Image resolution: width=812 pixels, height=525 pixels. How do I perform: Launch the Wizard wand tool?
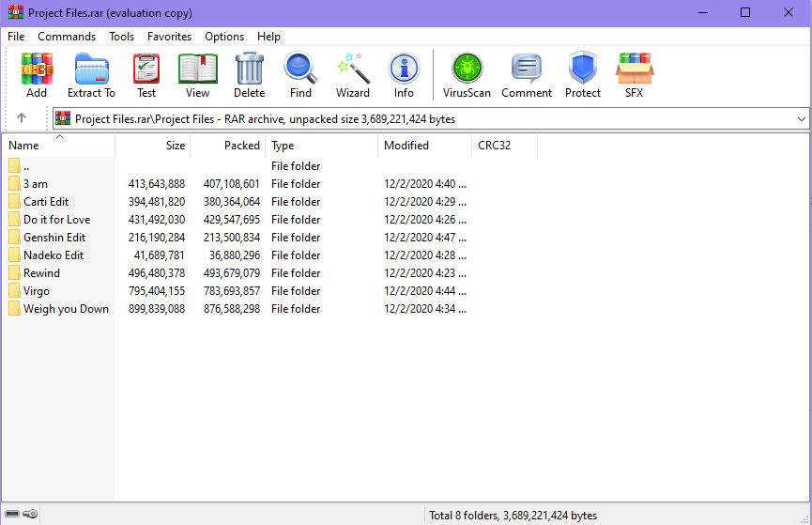(x=353, y=69)
